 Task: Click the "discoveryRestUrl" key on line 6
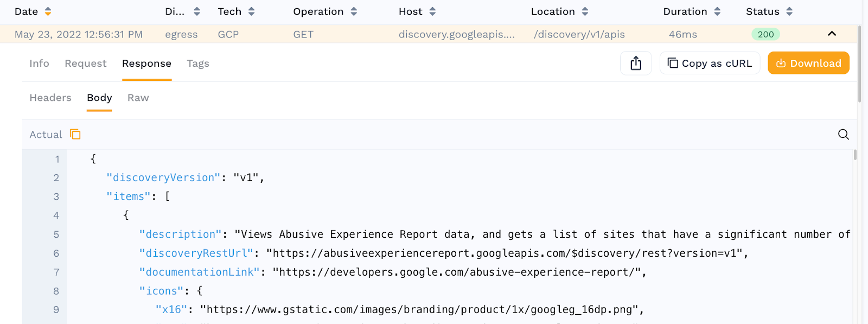point(196,253)
